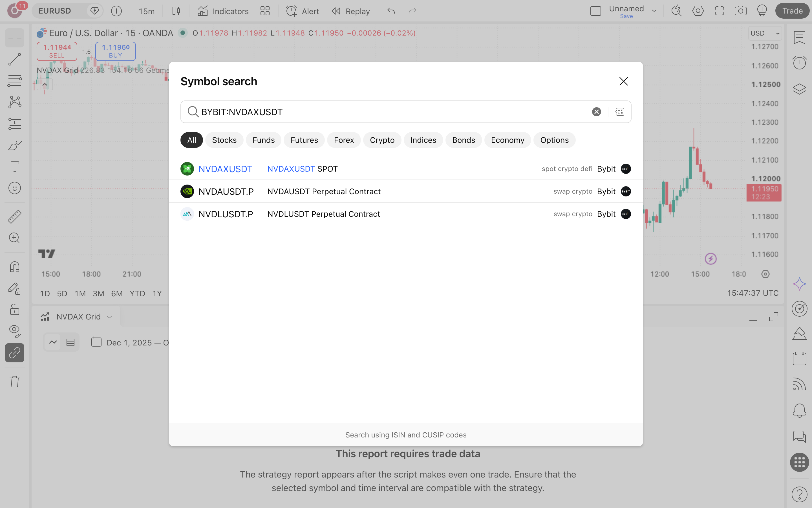This screenshot has height=508, width=812.
Task: Click the 1.11944 SELL button
Action: 57,51
